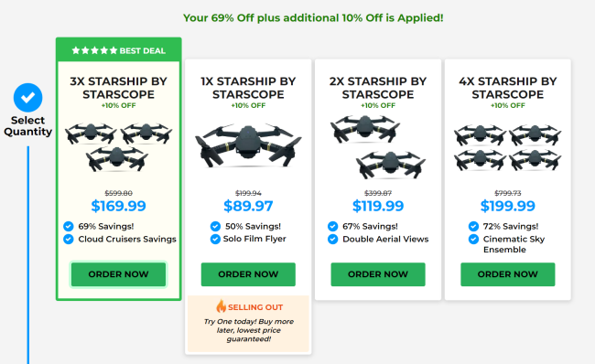
Task: Click the Selling Out notice box
Action: point(249,324)
